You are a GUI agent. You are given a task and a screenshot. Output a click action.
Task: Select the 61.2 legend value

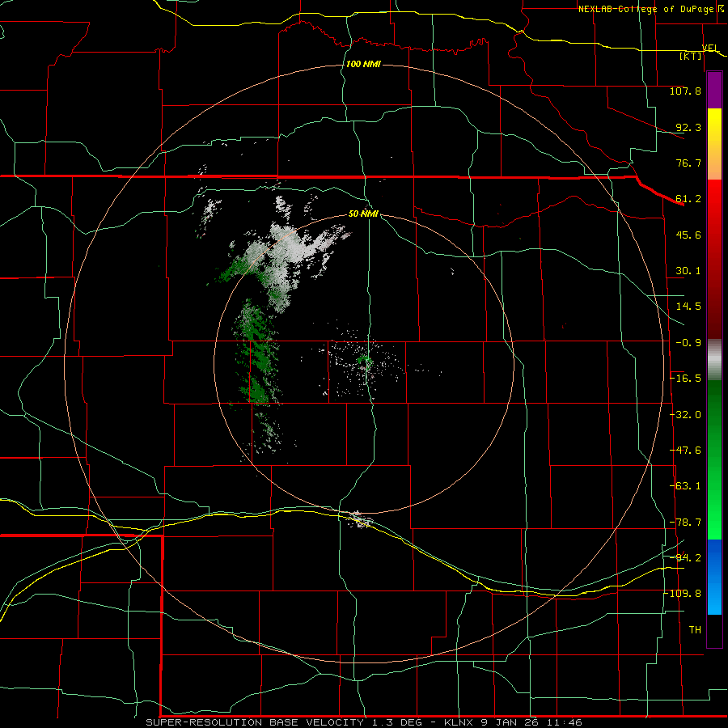(x=688, y=199)
